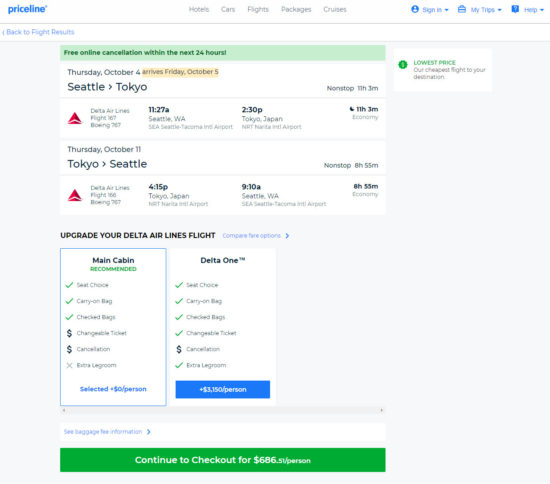Viewport: 550px width, 484px height.
Task: Click right arrow of fare scrollbar
Action: (382, 410)
